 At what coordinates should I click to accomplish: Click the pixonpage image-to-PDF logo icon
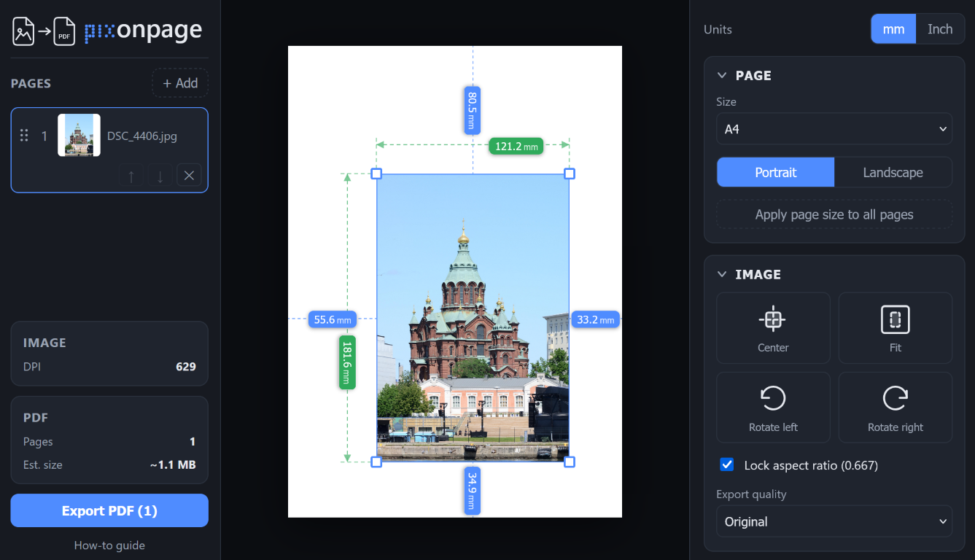pyautogui.click(x=44, y=31)
